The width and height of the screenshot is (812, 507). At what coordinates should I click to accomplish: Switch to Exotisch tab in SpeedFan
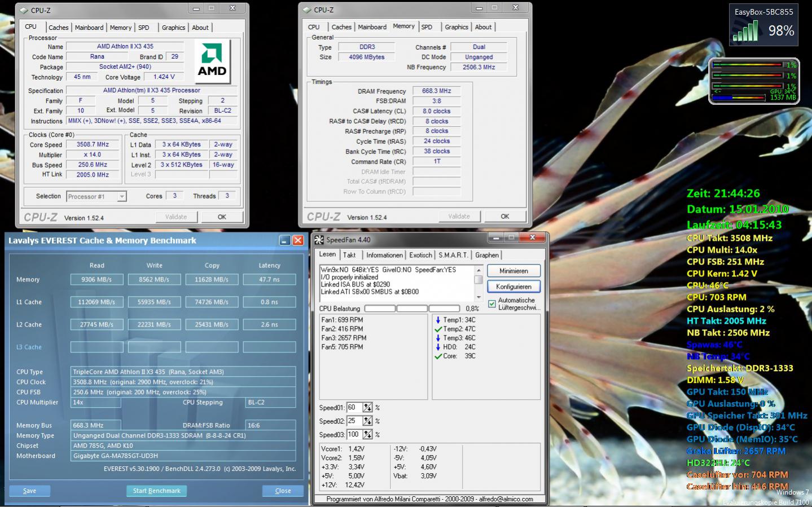(x=420, y=255)
